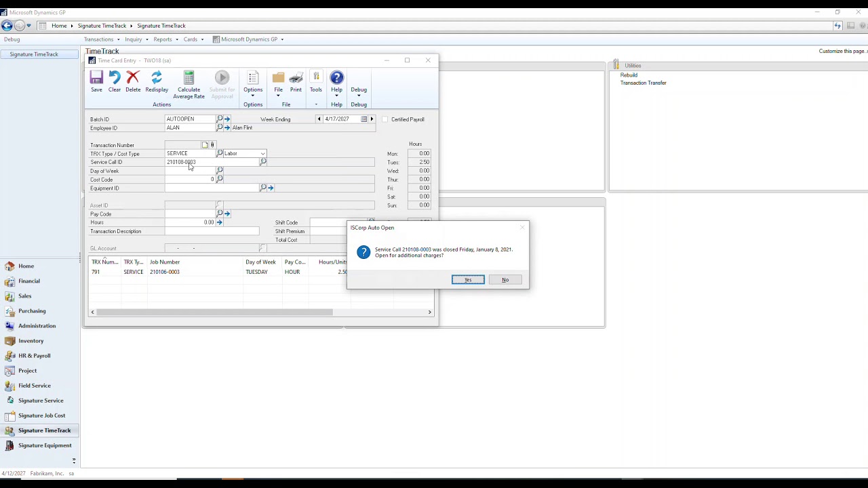Viewport: 868px width, 488px height.
Task: Click the Rebuild utility link
Action: pyautogui.click(x=629, y=75)
